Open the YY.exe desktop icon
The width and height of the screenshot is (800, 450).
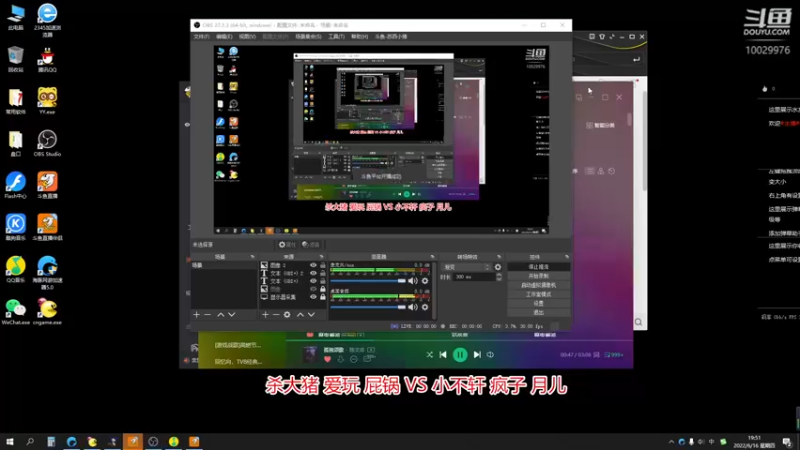click(47, 101)
